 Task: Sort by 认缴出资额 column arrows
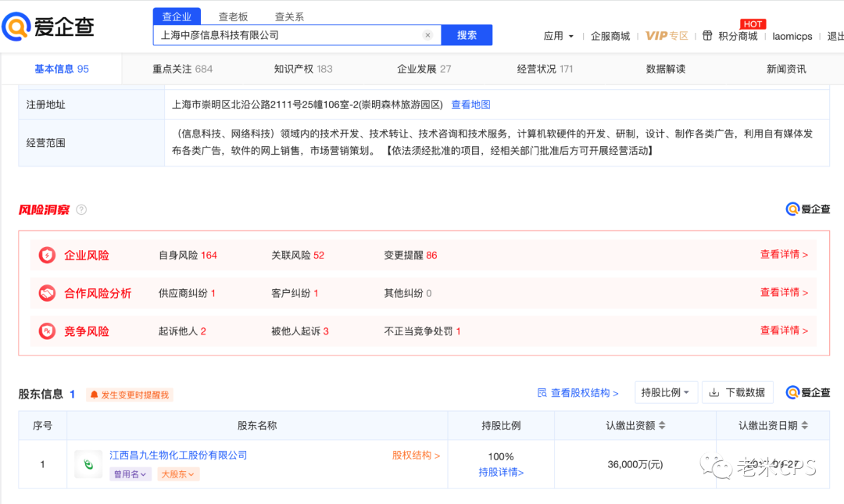pyautogui.click(x=662, y=425)
